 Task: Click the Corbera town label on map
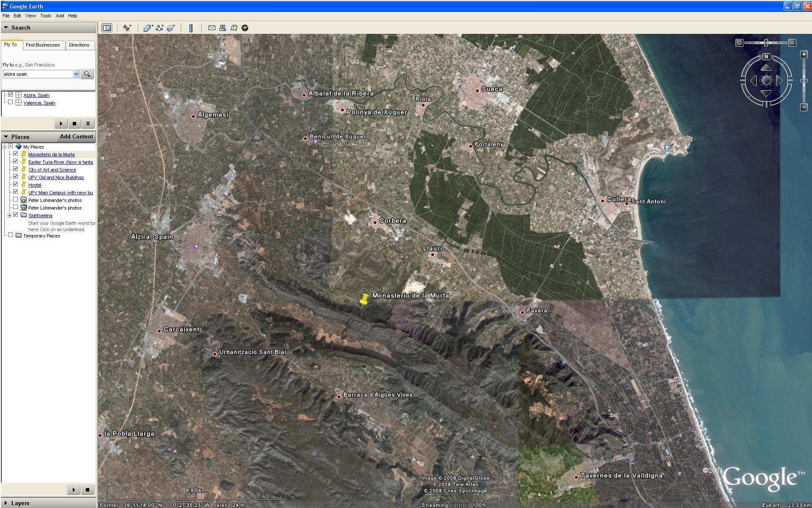pos(392,221)
